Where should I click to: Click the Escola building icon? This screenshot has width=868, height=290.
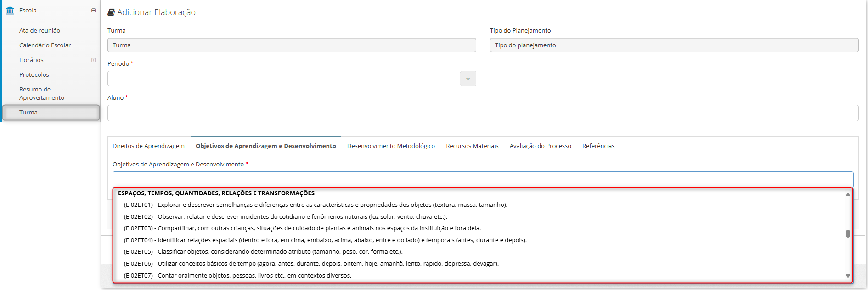(10, 11)
